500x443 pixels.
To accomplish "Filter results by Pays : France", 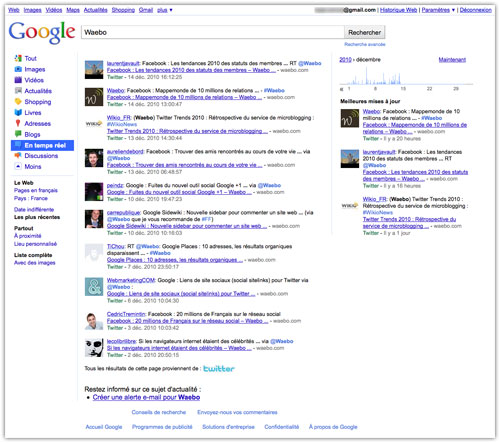I will [x=31, y=198].
